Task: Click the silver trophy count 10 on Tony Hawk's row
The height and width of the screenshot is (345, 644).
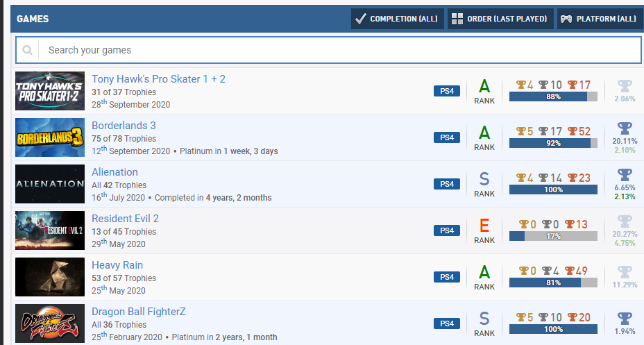Action: click(550, 85)
